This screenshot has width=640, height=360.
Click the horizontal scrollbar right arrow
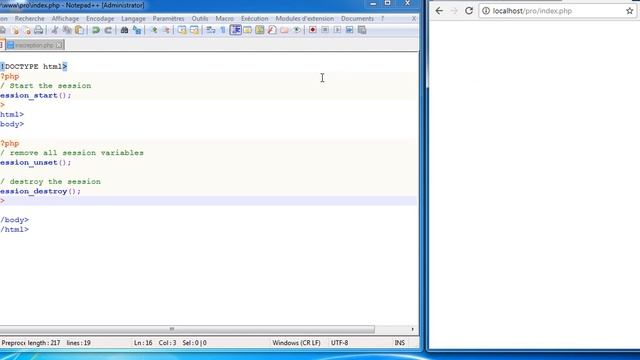coord(413,329)
